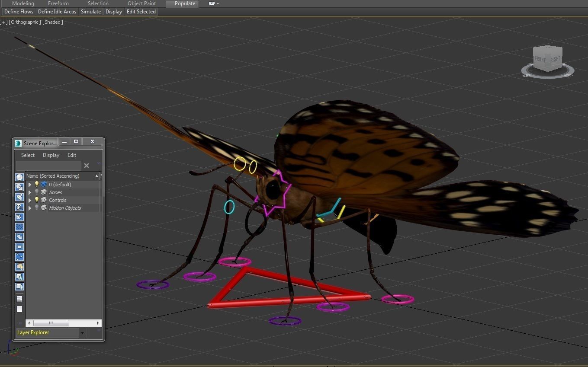Toggle Display Groups filter icon
Viewport: 588px width, 367px height.
pyautogui.click(x=19, y=237)
